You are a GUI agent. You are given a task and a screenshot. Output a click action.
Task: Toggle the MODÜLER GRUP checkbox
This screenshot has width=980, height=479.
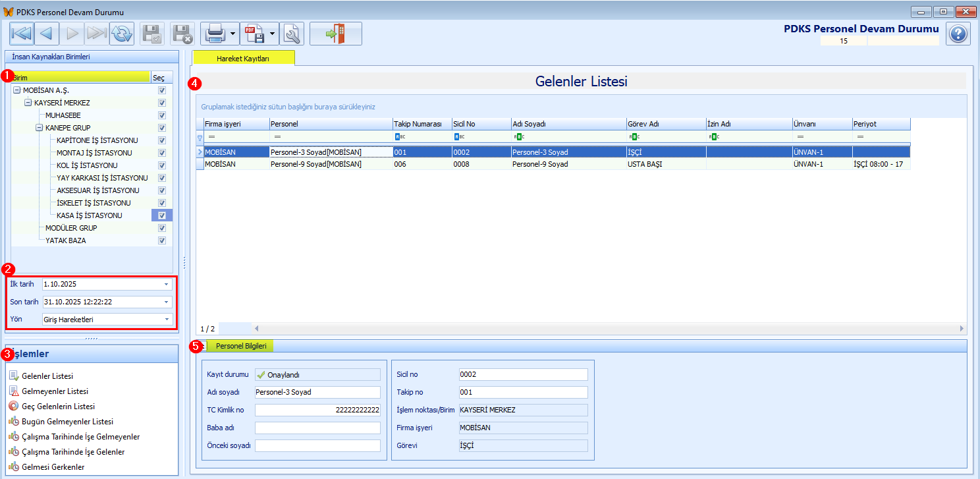161,228
